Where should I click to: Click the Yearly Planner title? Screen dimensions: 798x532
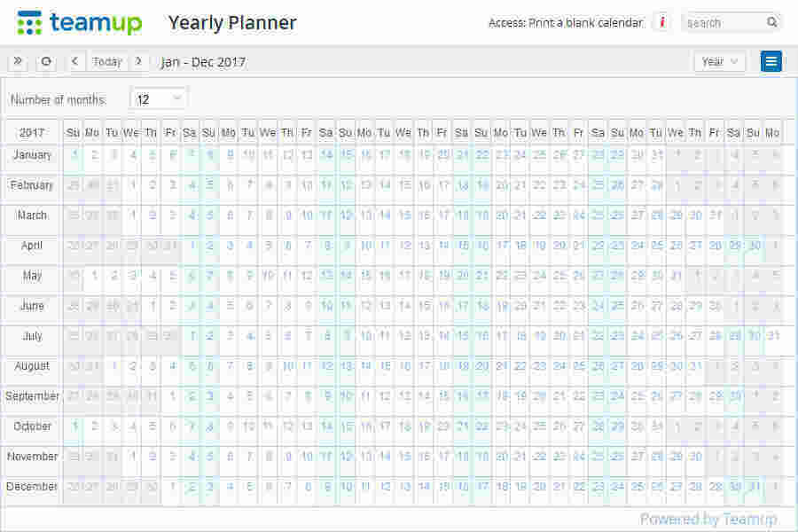(232, 23)
